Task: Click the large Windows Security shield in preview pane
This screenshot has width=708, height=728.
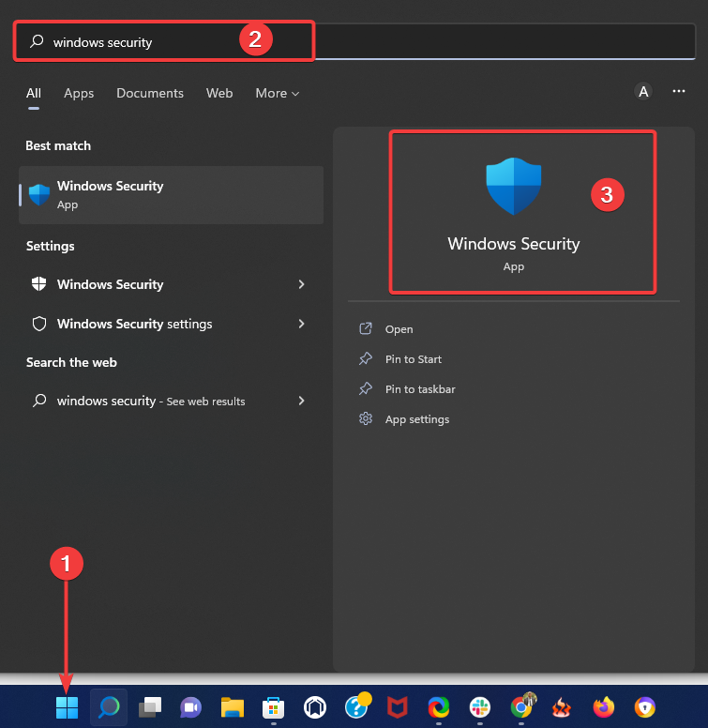Action: pos(514,186)
